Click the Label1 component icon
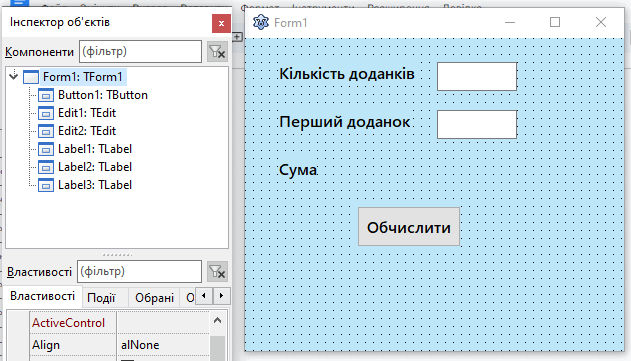The height and width of the screenshot is (361, 631). tap(46, 149)
